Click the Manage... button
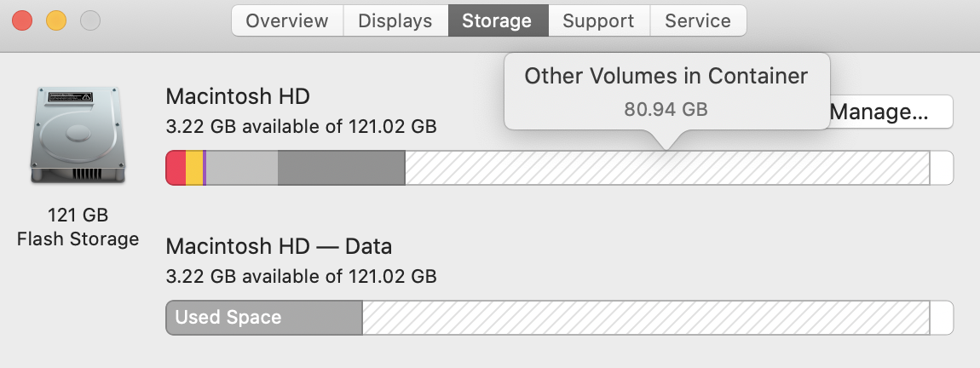The image size is (980, 368). pos(886,112)
